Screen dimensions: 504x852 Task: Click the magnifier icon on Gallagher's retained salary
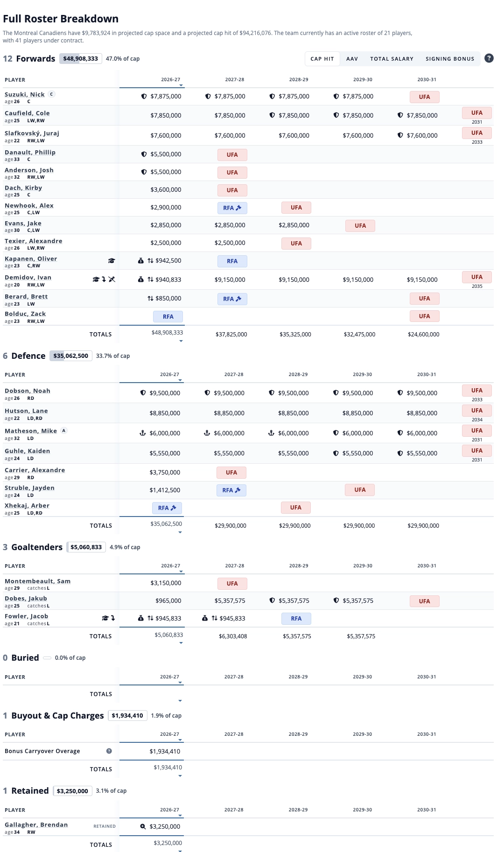pyautogui.click(x=143, y=826)
